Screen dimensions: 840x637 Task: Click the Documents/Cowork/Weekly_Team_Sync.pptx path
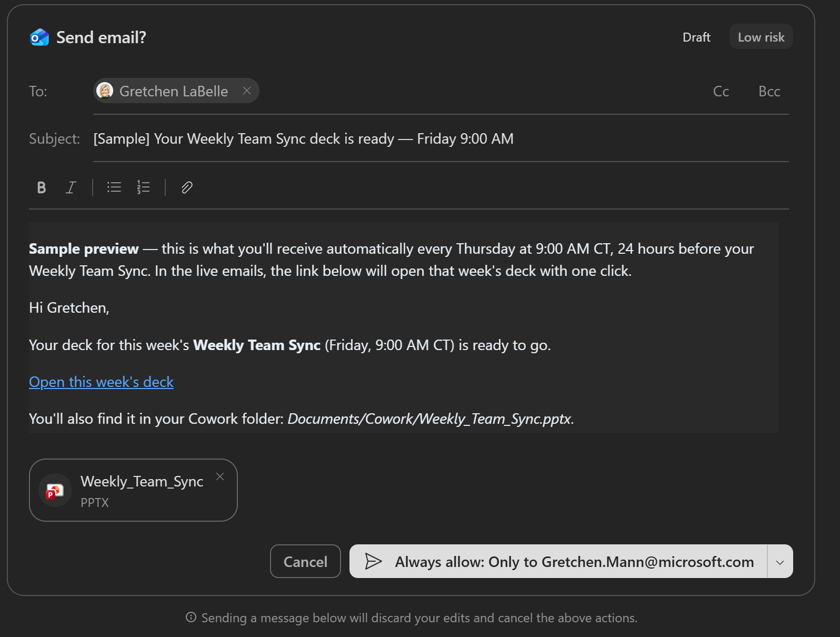click(429, 419)
